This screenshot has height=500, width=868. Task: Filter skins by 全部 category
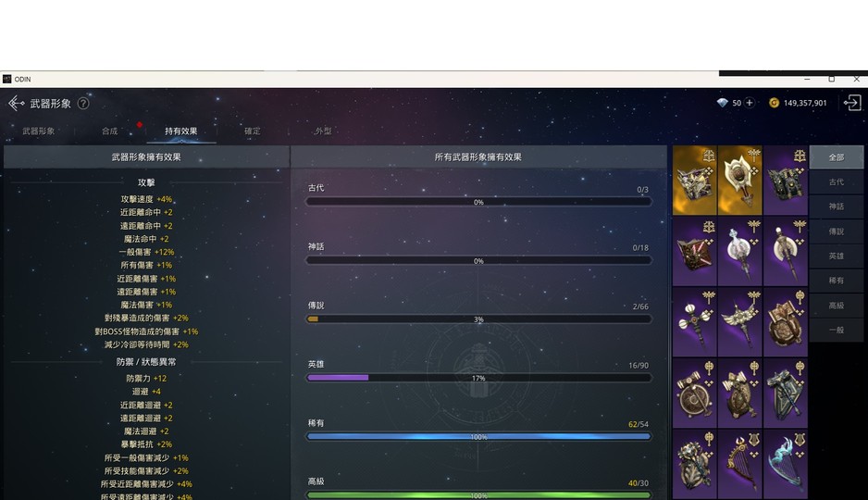click(x=836, y=157)
